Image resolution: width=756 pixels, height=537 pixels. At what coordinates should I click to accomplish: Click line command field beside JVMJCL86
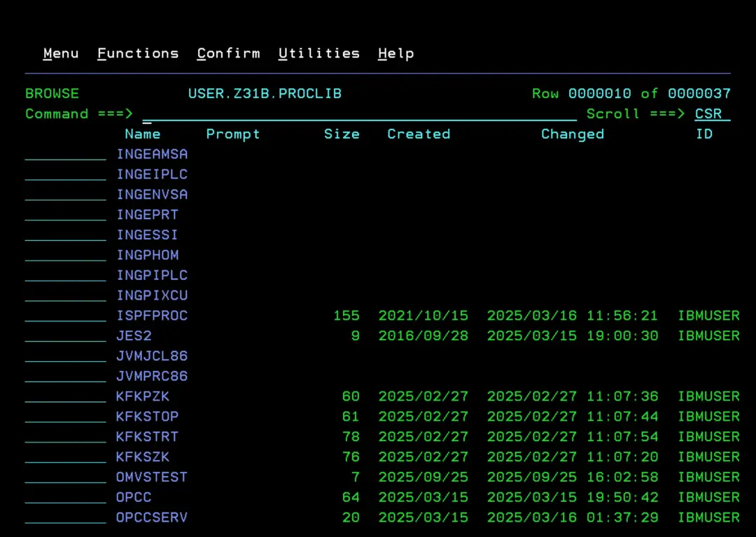coord(66,356)
